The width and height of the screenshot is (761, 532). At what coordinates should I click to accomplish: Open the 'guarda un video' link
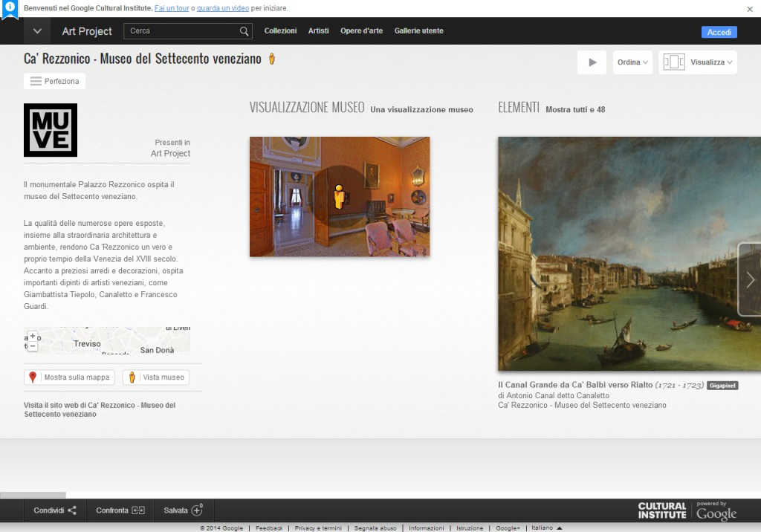click(223, 8)
